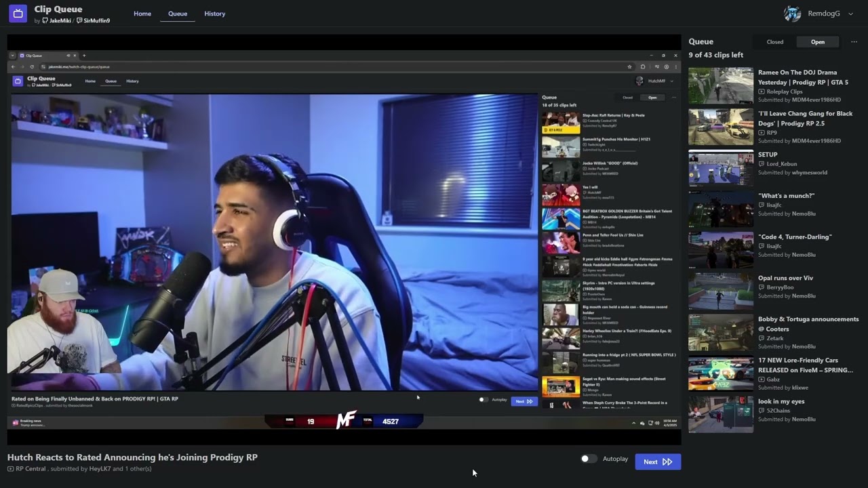The width and height of the screenshot is (868, 488).
Task: Open thumbnail for Ramee On The DOJ Drama
Action: point(721,85)
